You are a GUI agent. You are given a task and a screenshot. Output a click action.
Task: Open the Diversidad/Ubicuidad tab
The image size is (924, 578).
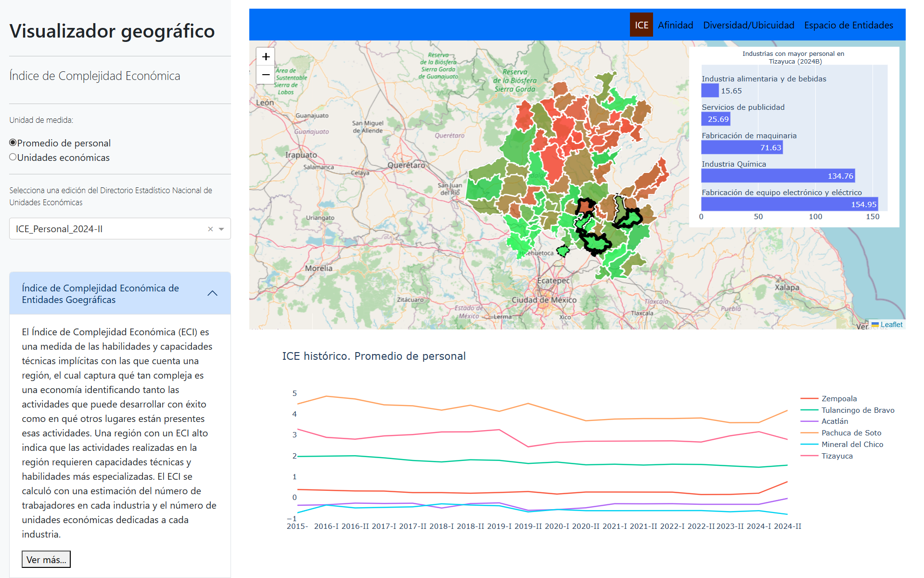[x=748, y=25]
